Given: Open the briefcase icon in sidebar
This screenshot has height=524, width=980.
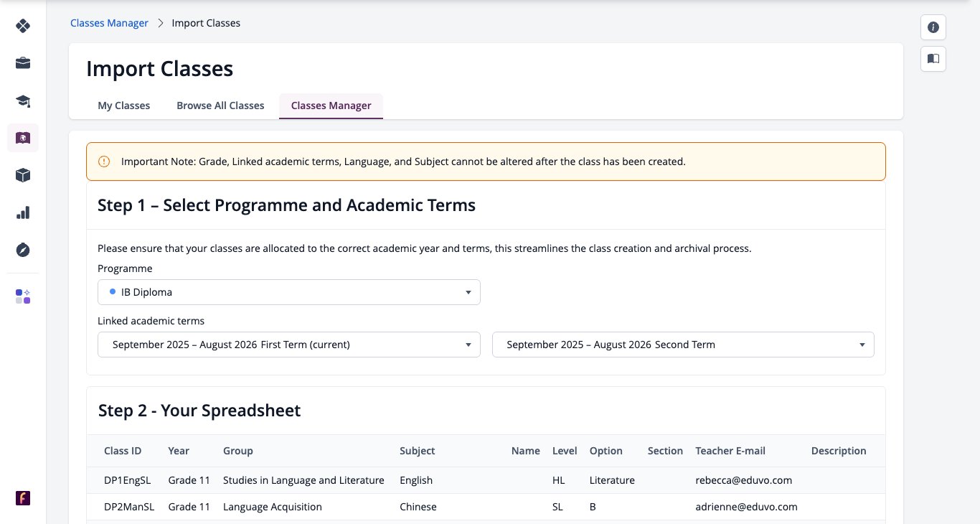Looking at the screenshot, I should (x=23, y=63).
